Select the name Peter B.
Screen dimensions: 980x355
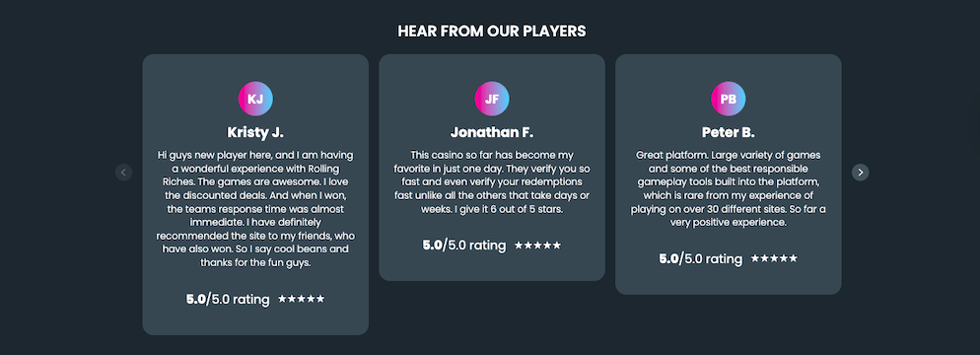(x=729, y=133)
